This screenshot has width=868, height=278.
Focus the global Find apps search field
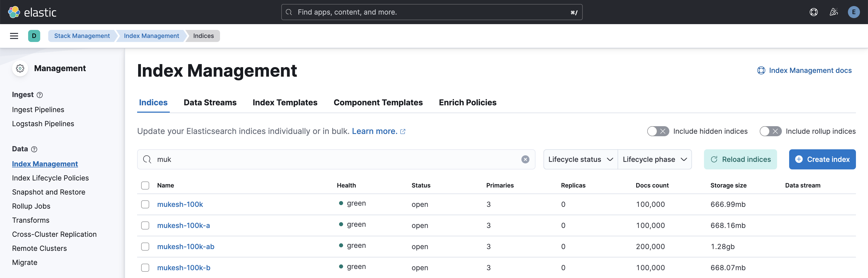coord(431,12)
